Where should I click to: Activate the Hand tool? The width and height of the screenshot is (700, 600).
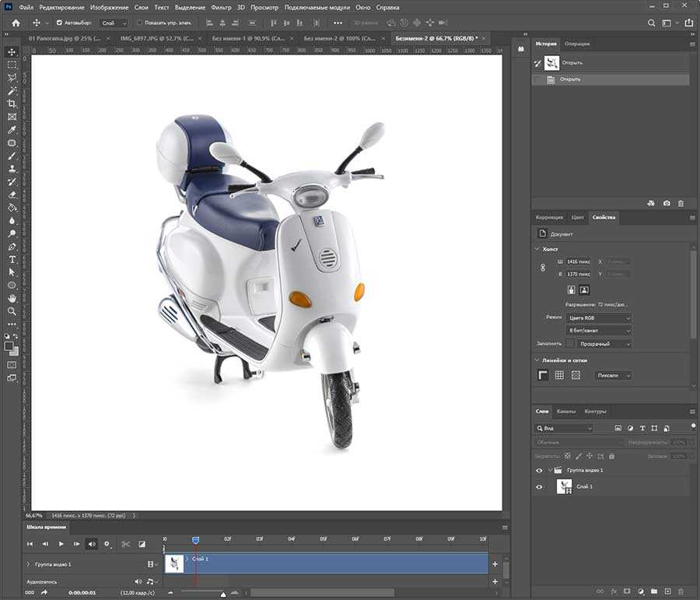(x=12, y=298)
